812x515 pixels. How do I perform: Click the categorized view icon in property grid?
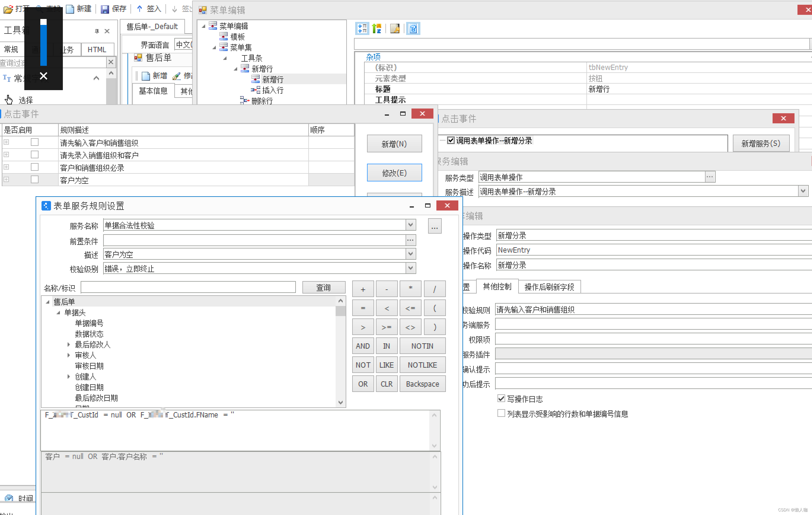pos(362,29)
